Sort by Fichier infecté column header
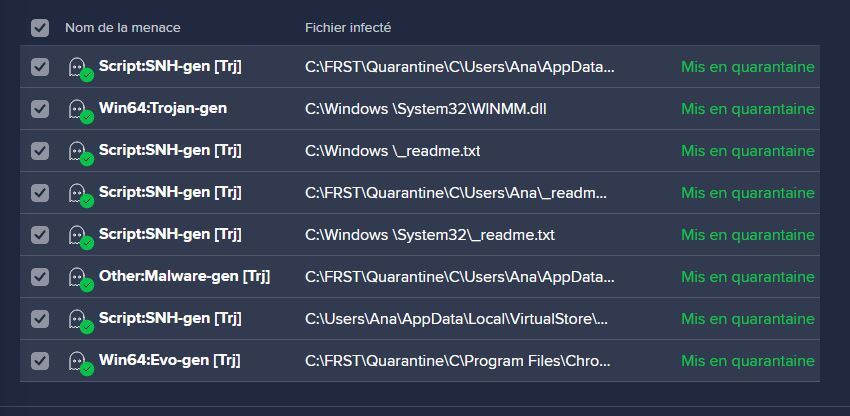 pos(348,28)
